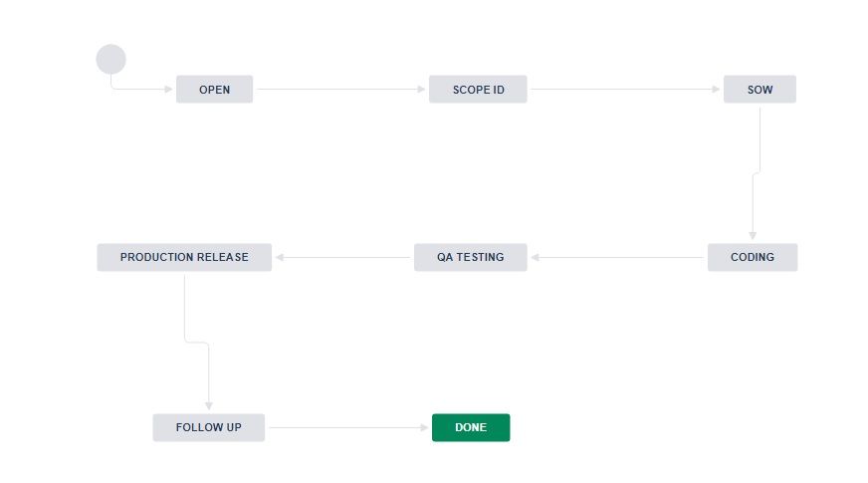This screenshot has width=868, height=483.
Task: Click the arrowhead pointing into DONE
Action: point(425,427)
